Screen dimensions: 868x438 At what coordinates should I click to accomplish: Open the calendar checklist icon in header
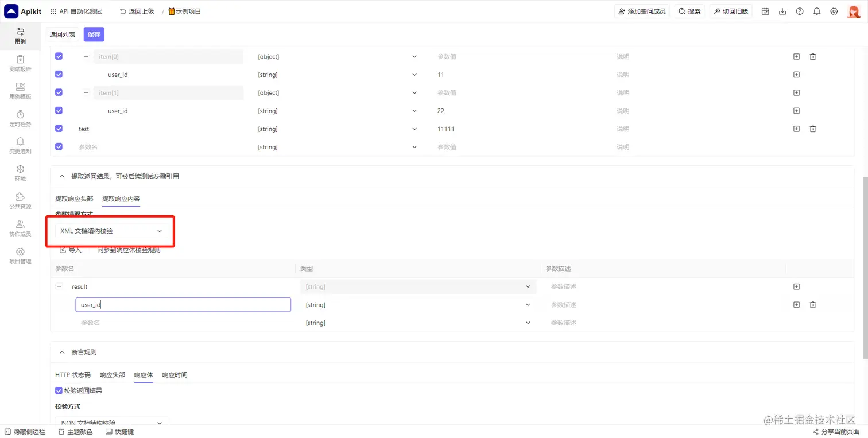(x=765, y=11)
